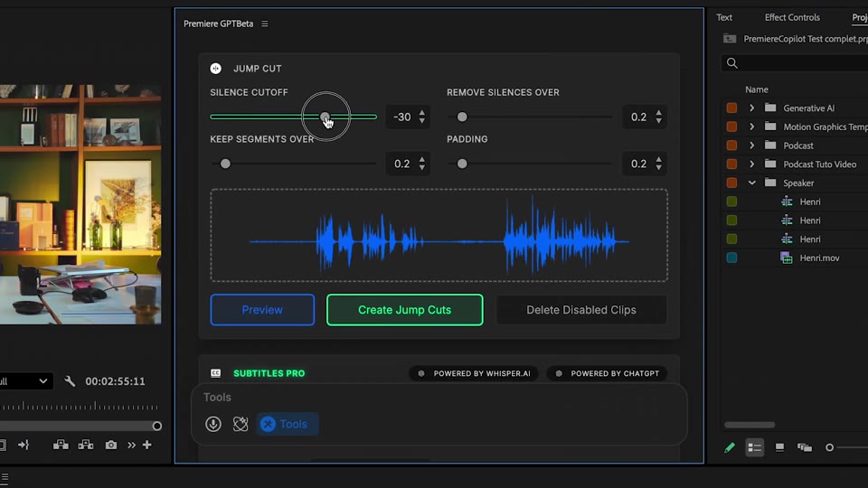Open the monitor wrench settings menu
The width and height of the screenshot is (868, 488).
pos(70,381)
